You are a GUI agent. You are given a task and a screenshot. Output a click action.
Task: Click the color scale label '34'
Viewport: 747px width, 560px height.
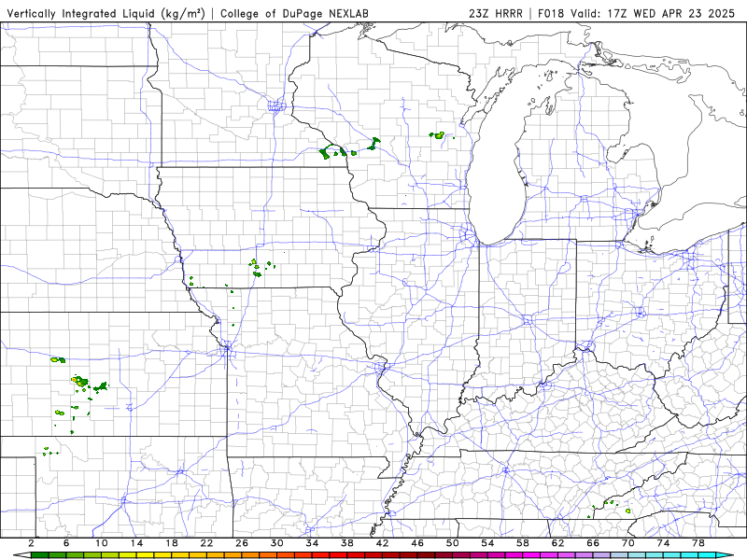[x=312, y=543]
